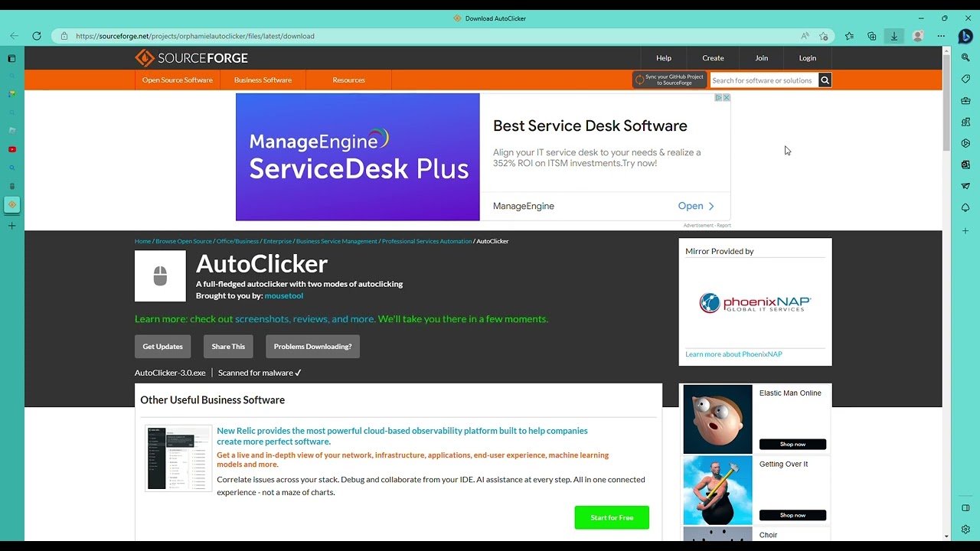
Task: Open the sidebar Drop paper-plane icon
Action: coord(965,186)
